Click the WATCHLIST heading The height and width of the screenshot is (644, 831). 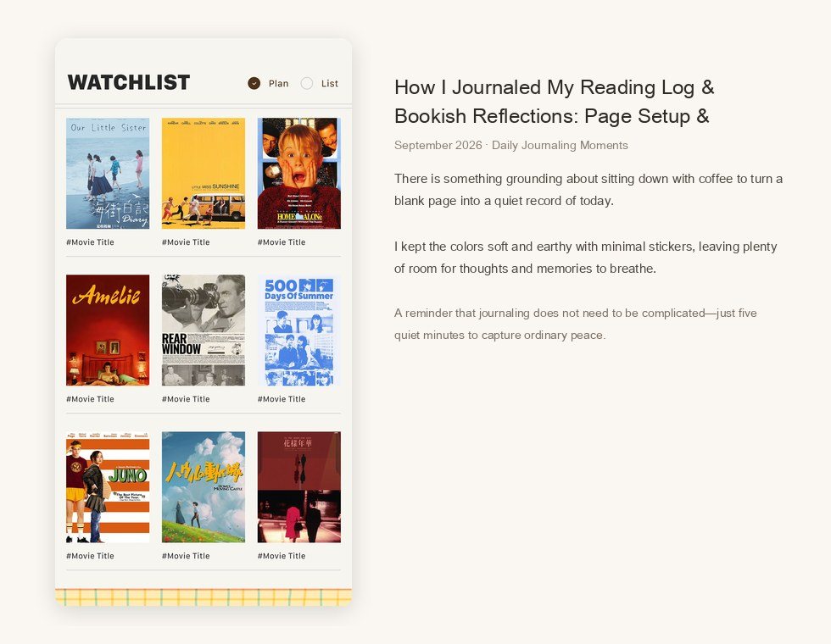pos(129,83)
